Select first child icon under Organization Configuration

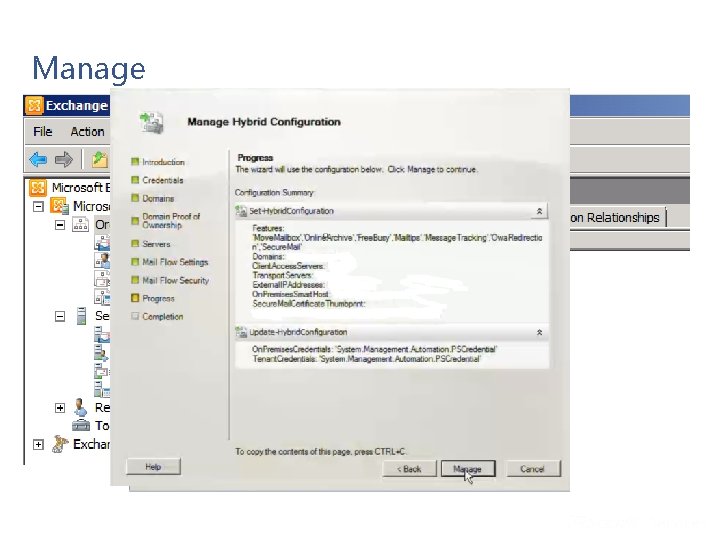102,242
